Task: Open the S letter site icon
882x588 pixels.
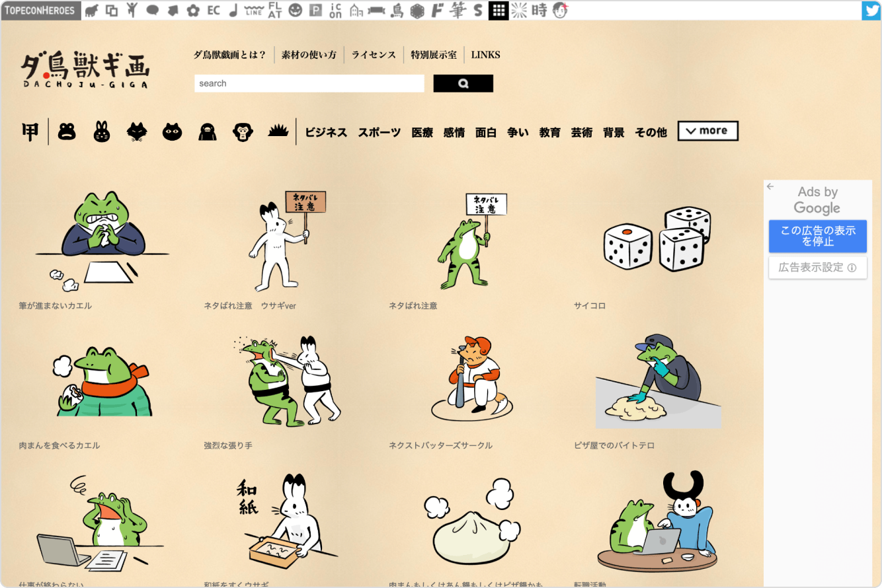Action: point(478,11)
